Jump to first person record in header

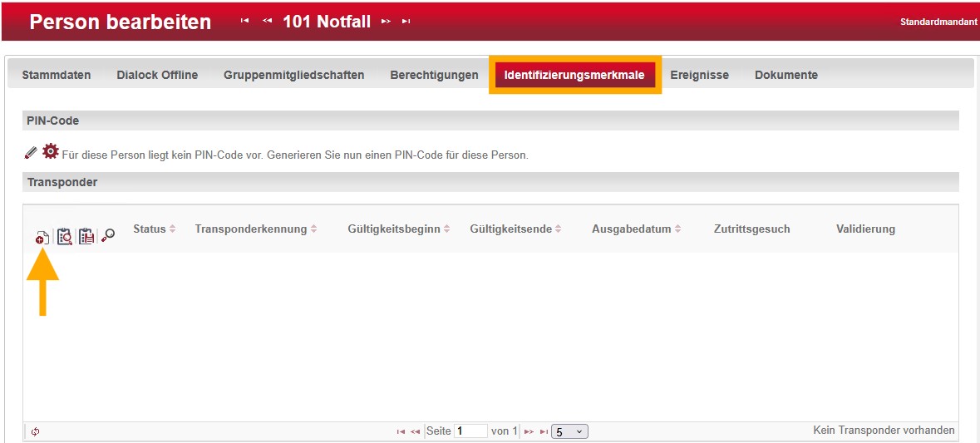pos(245,22)
